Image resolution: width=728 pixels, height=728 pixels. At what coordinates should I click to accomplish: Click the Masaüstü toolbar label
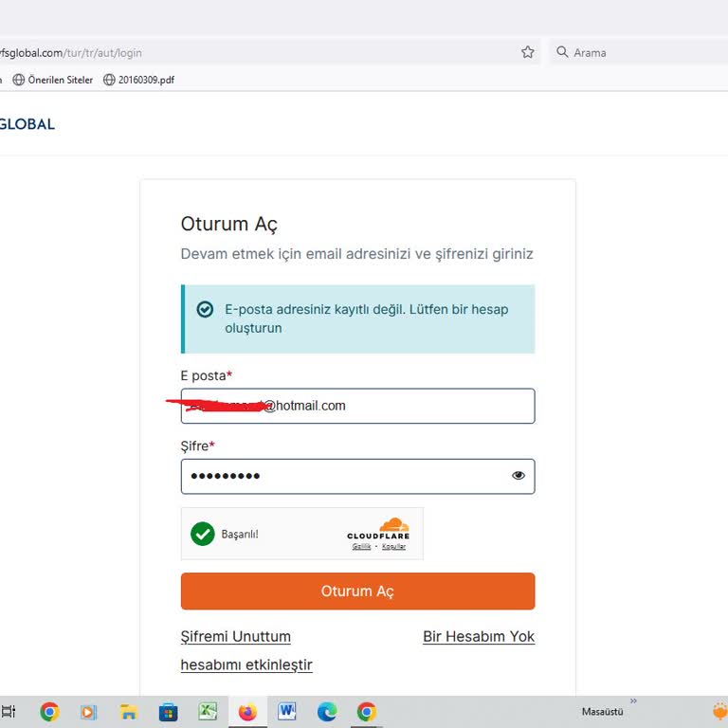click(x=602, y=712)
